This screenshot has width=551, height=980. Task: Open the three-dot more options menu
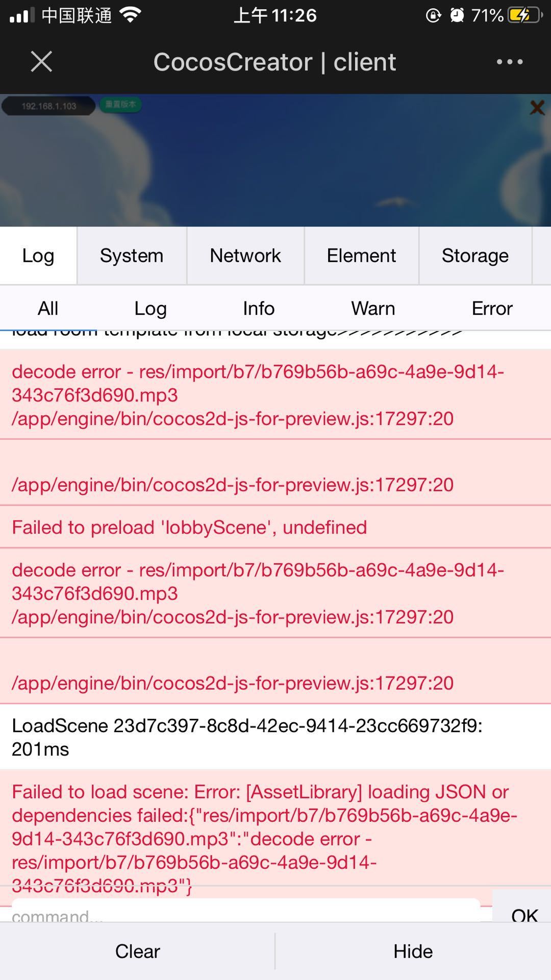(x=510, y=62)
